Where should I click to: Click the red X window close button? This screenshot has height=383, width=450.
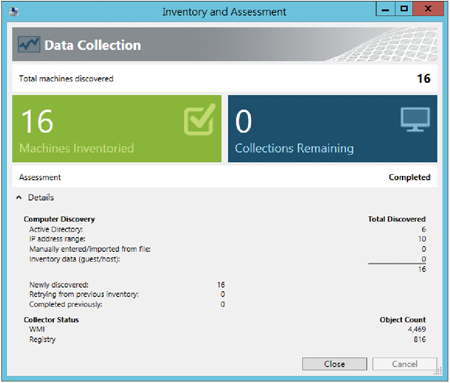(428, 9)
